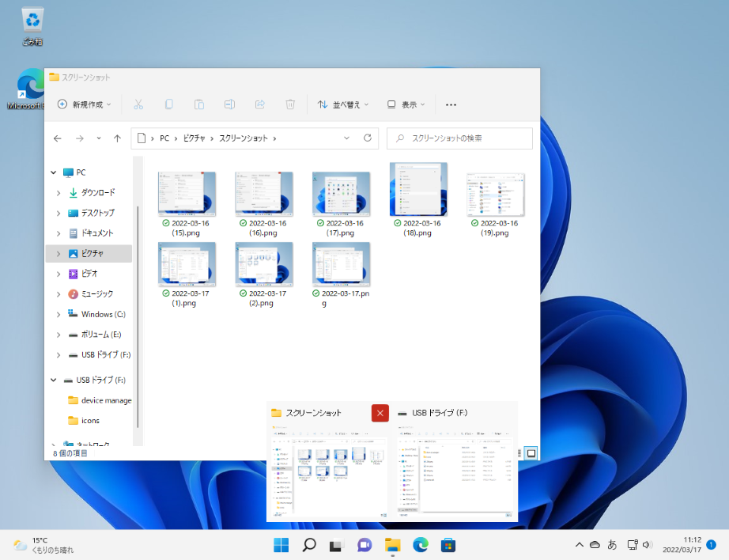Select thumbnail 2022-03-17 (2).png
Viewport: 729px width, 560px height.
pyautogui.click(x=263, y=264)
